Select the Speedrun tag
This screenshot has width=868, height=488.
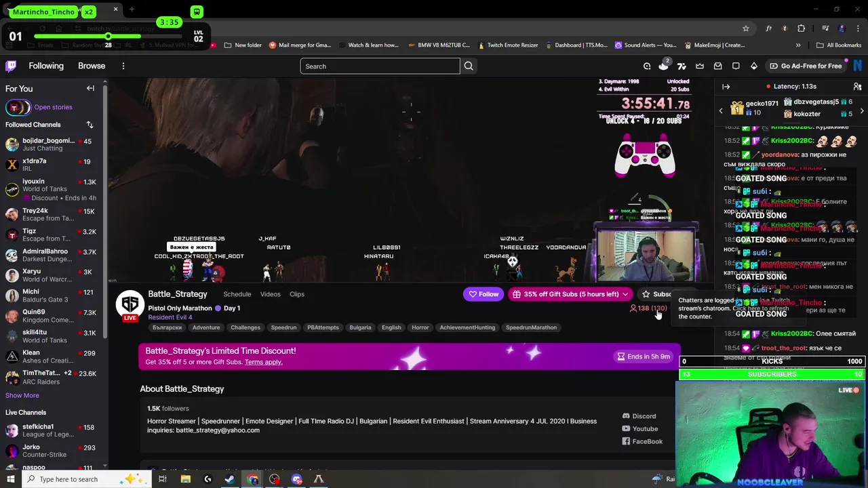(x=283, y=327)
